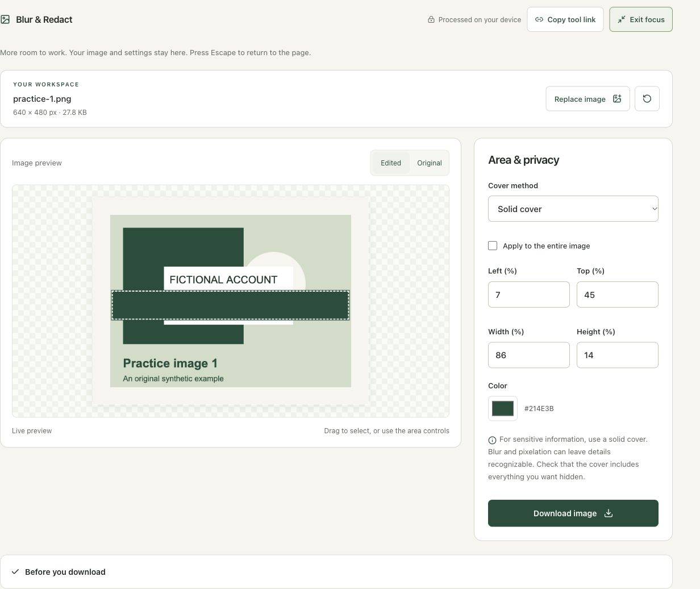Click the Blur & Redact image icon
Screen dimensions: 700x589
(5, 19)
